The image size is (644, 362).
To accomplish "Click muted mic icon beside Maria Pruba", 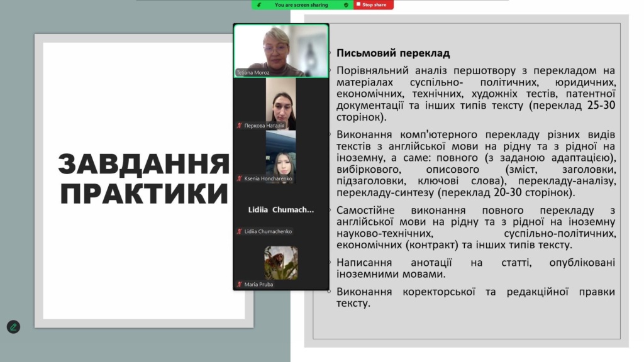I will click(x=240, y=284).
